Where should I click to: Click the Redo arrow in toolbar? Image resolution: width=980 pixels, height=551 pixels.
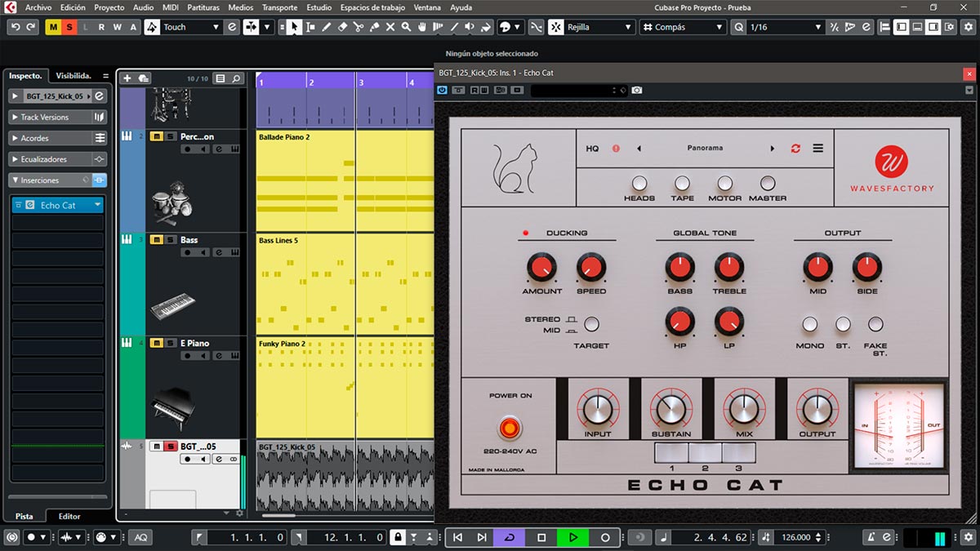tap(31, 27)
